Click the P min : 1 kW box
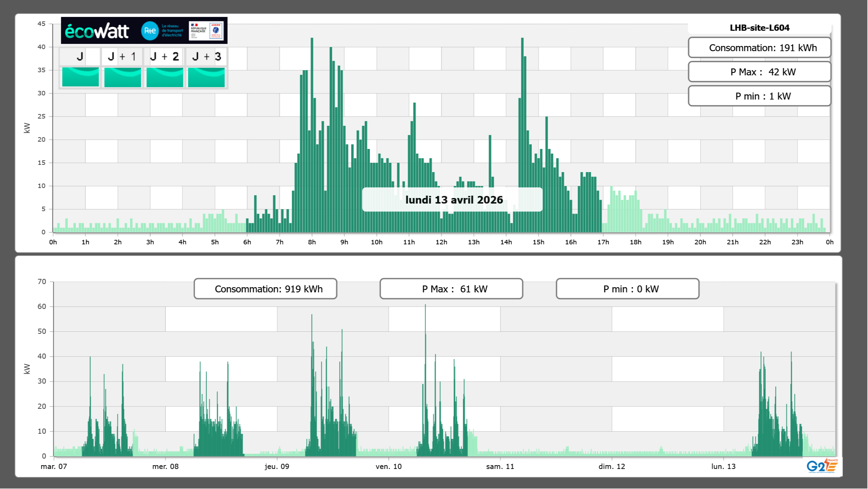 click(x=759, y=96)
